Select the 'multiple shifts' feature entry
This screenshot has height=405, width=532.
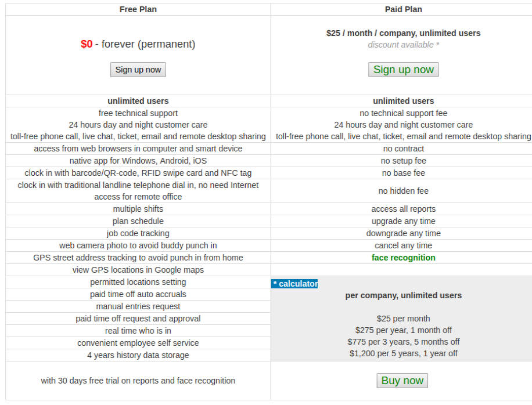(x=138, y=209)
